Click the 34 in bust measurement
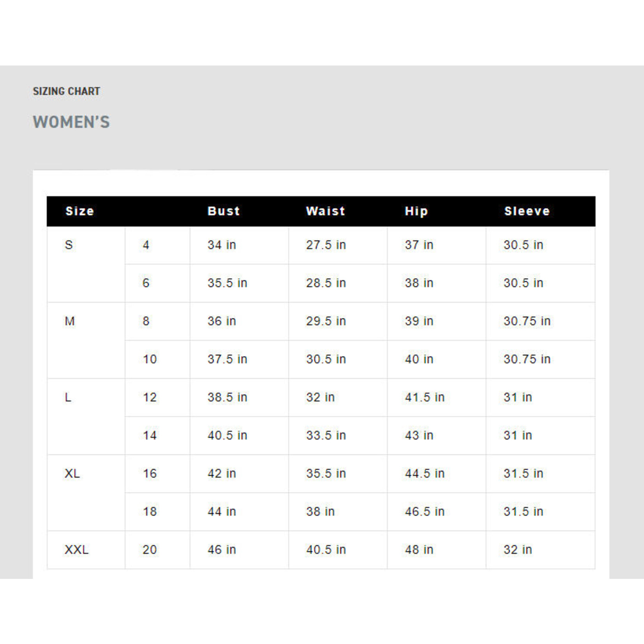The height and width of the screenshot is (644, 644). pyautogui.click(x=221, y=245)
